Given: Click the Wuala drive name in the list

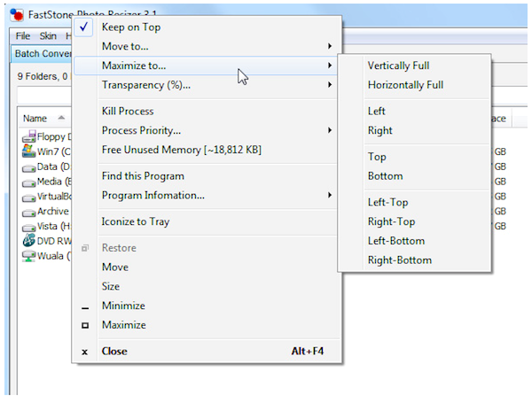Looking at the screenshot, I should click(54, 256).
